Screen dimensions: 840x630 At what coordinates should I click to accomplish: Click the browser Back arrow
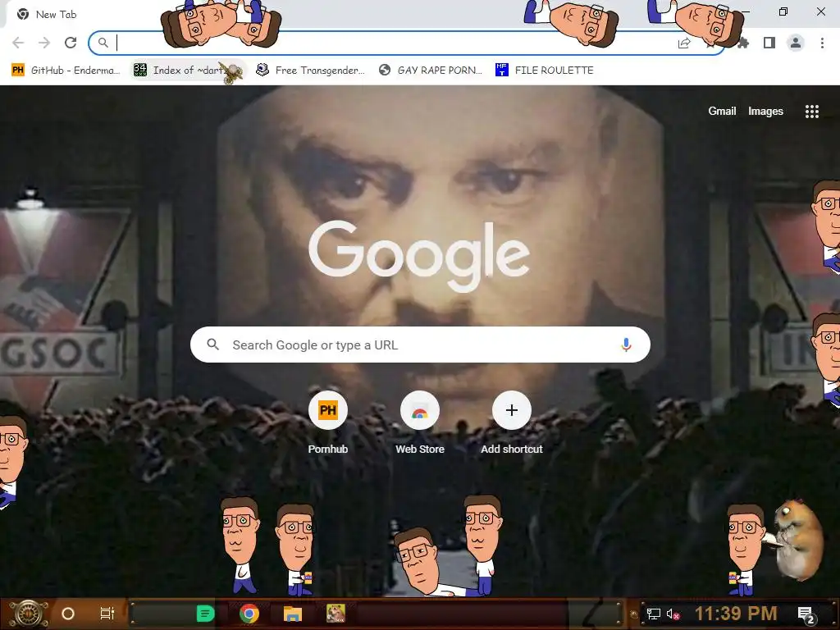coord(18,43)
